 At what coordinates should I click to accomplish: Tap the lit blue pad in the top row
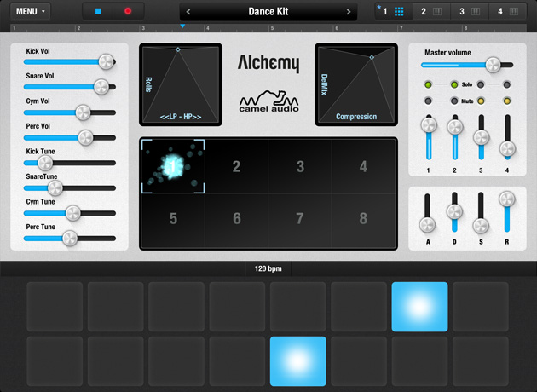tap(419, 307)
